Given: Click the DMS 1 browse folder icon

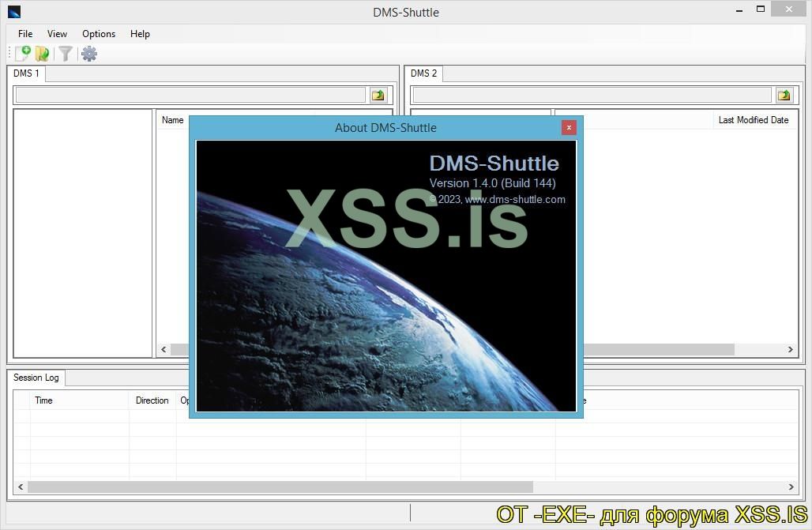Looking at the screenshot, I should 378,95.
